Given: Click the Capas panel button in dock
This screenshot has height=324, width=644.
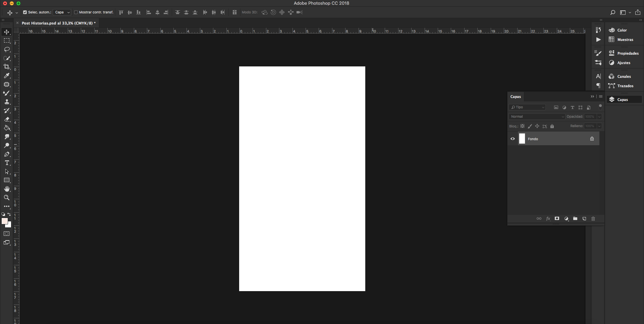Looking at the screenshot, I should coord(624,100).
